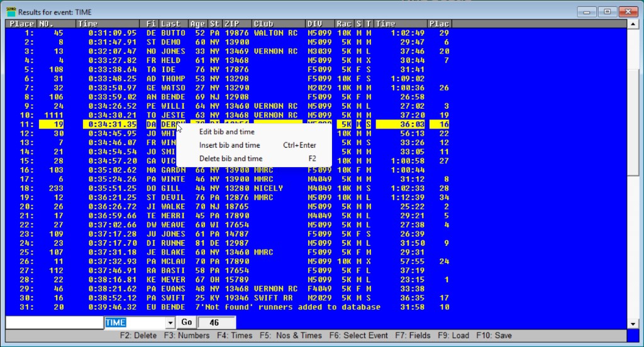Click the scrollbar down arrow
The width and height of the screenshot is (644, 347).
pos(633,324)
